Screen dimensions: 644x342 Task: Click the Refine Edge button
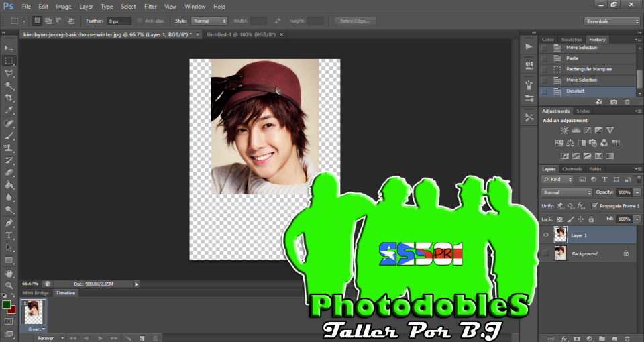(x=355, y=21)
